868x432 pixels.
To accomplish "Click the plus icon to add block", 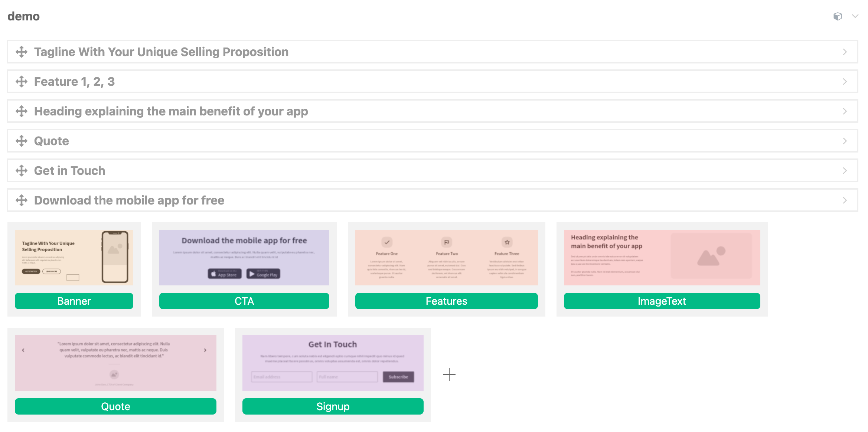I will (449, 374).
